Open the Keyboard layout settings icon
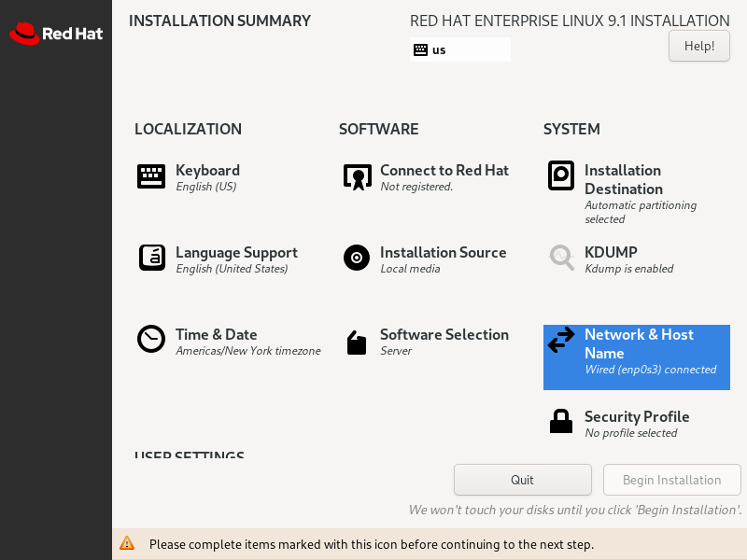Screen dimensions: 747x560 [x=151, y=176]
